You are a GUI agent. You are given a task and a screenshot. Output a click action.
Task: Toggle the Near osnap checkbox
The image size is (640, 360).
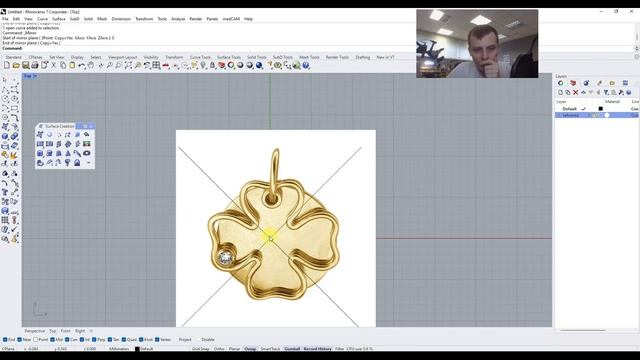click(20, 340)
